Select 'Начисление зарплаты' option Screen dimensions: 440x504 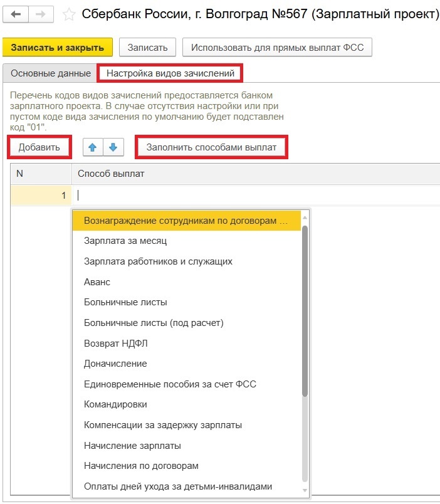186,446
